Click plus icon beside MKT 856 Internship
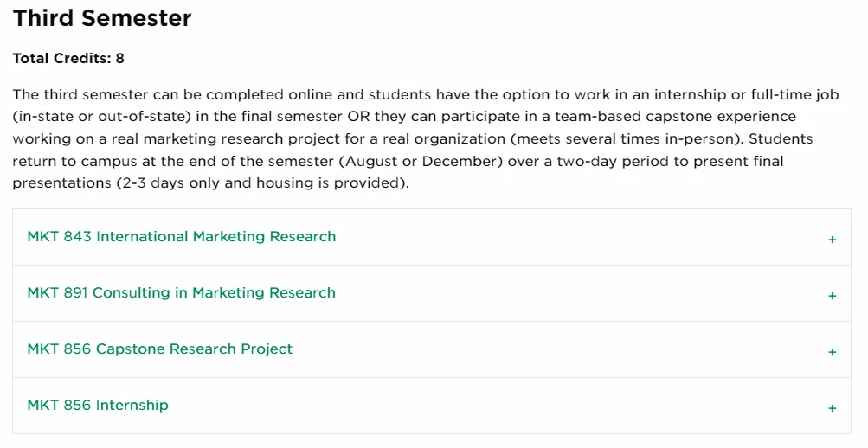 832,408
